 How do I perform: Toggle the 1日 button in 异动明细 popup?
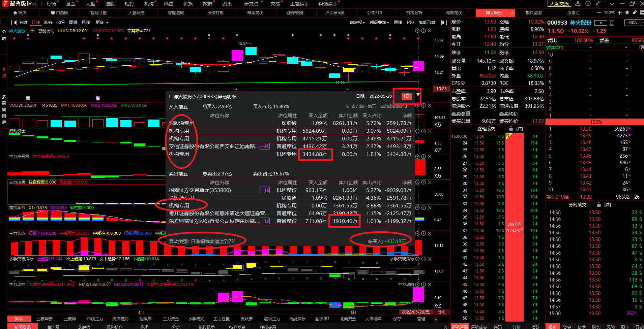click(406, 96)
